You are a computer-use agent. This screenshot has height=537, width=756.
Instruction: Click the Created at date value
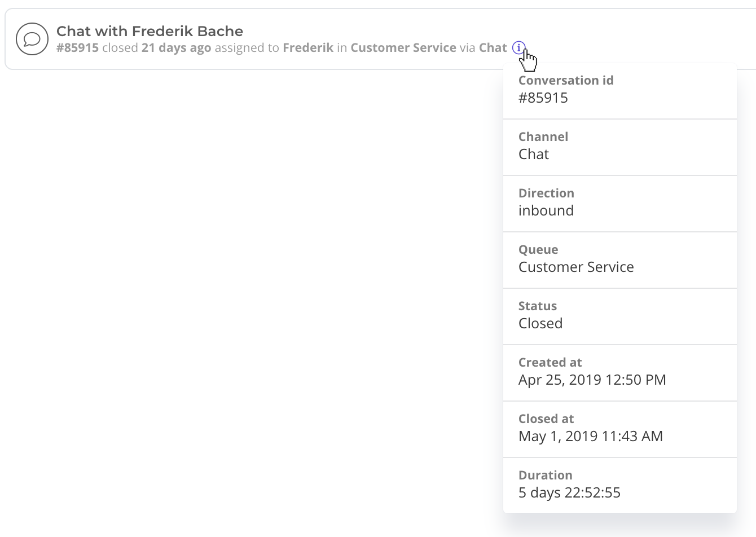[x=592, y=380]
